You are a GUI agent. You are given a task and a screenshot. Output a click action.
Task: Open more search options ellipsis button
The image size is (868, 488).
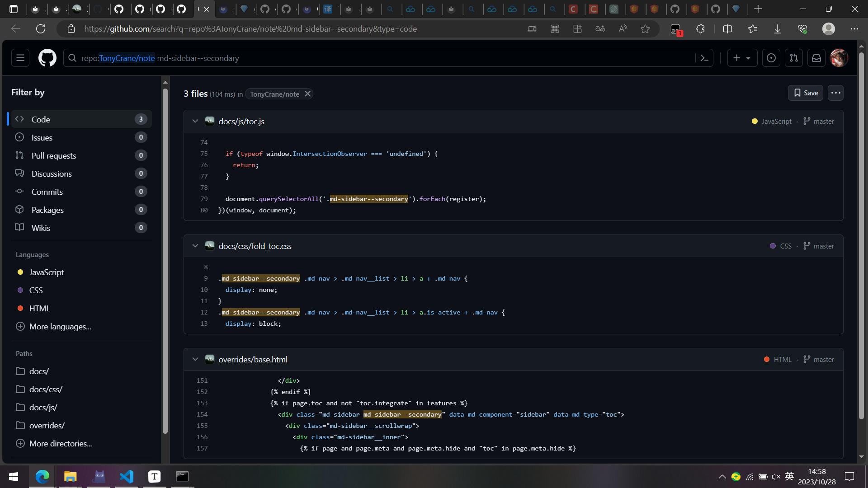(x=835, y=93)
